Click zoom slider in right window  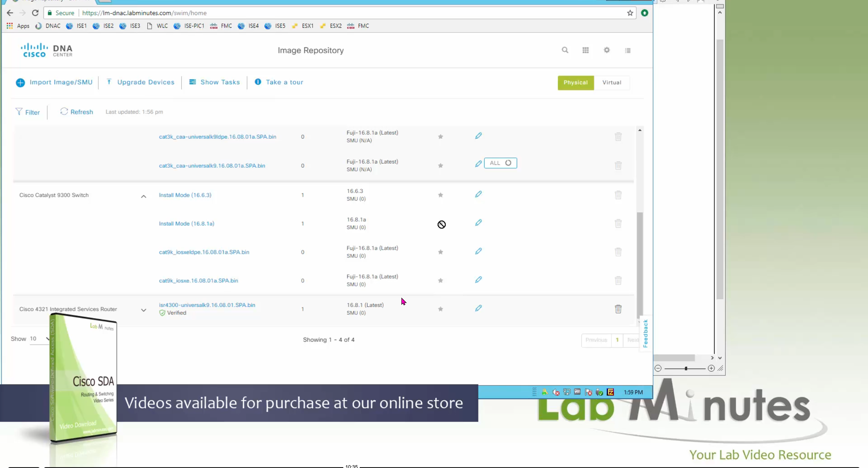[x=686, y=368]
